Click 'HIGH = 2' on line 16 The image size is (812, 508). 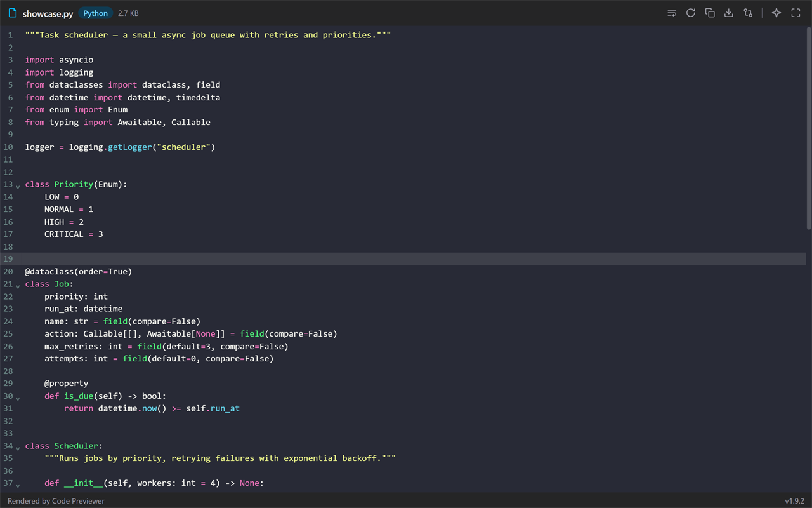(x=64, y=222)
